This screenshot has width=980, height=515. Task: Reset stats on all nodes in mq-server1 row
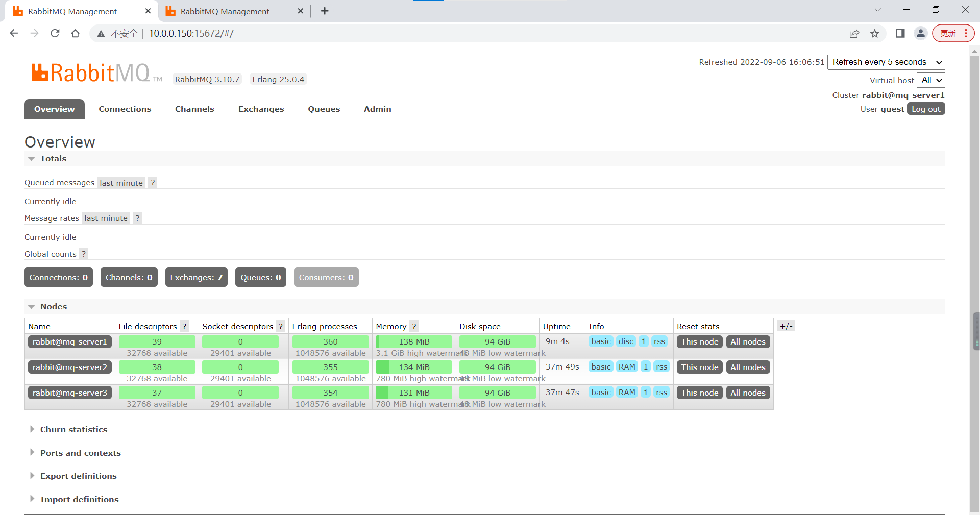point(748,341)
